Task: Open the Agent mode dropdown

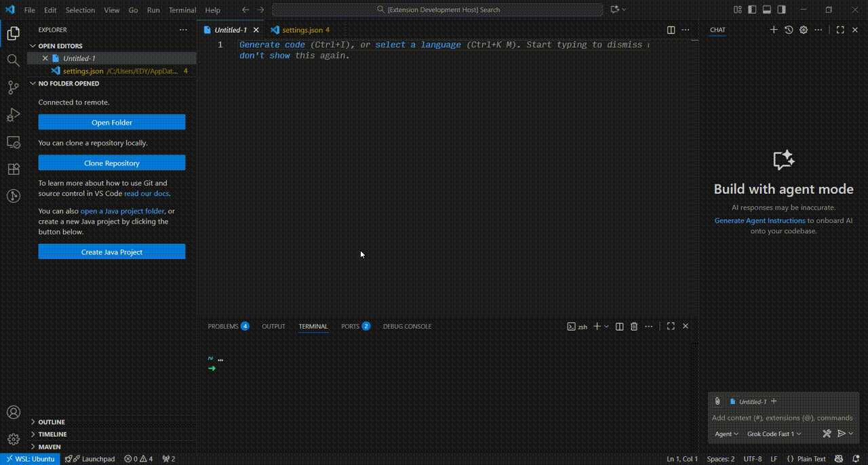Action: 726,434
